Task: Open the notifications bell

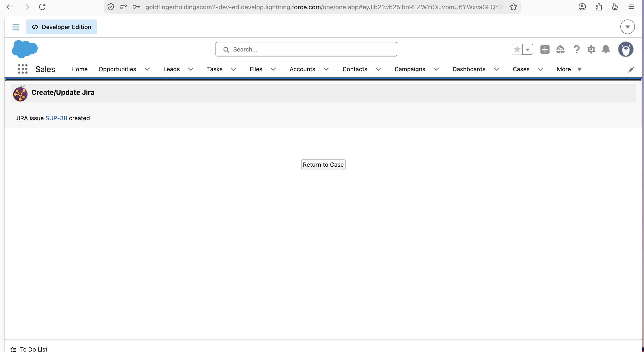Action: (x=606, y=49)
